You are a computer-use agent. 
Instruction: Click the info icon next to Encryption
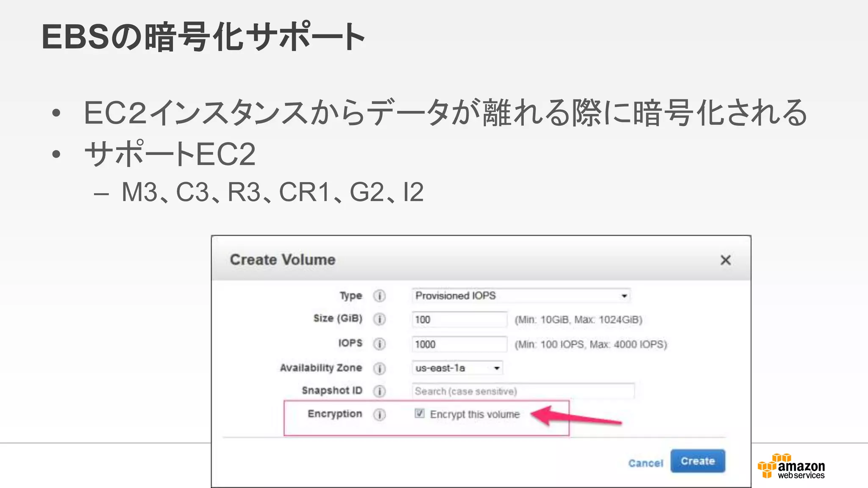(x=379, y=414)
